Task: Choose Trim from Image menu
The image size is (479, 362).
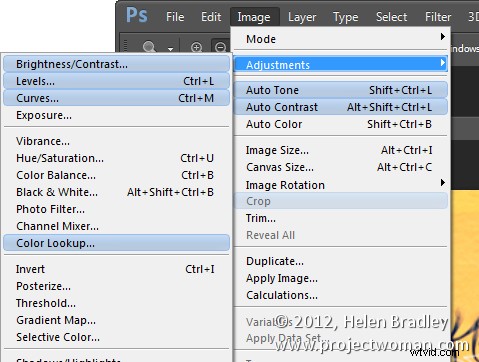Action: [x=340, y=218]
